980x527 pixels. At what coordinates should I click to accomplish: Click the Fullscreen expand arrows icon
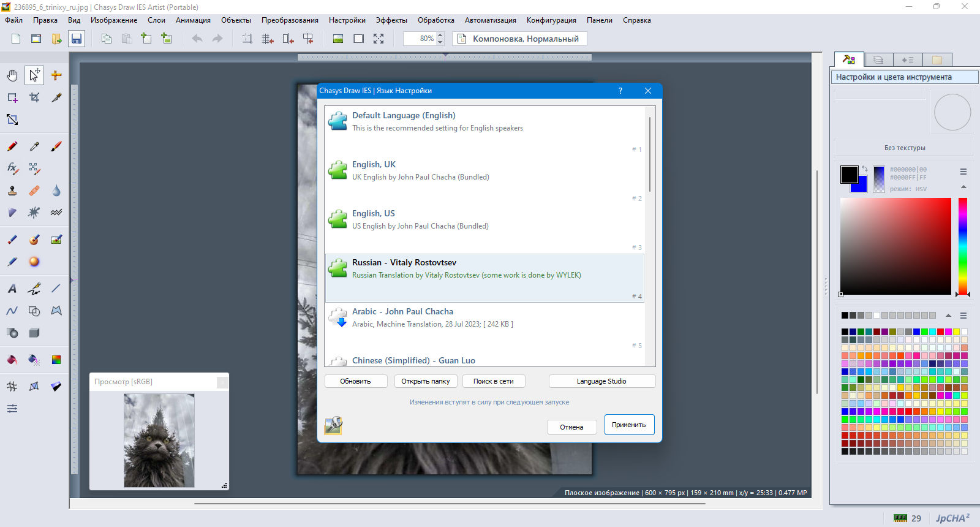[x=379, y=39]
